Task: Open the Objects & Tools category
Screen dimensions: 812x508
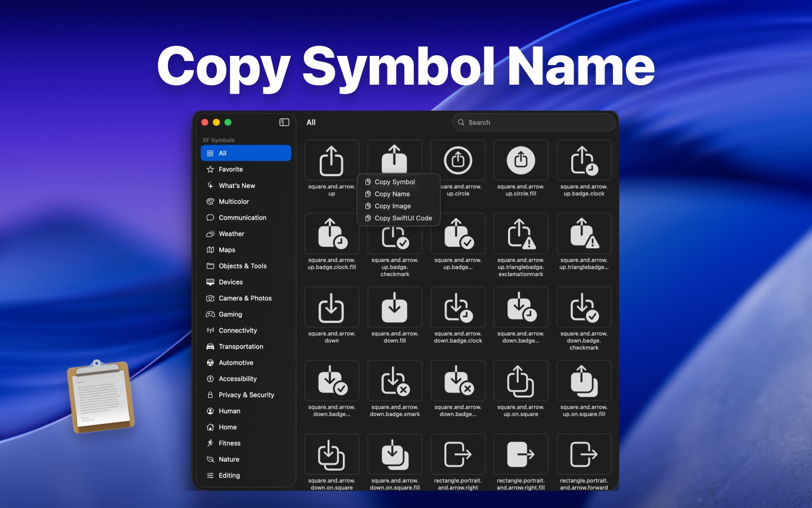Action: pyautogui.click(x=246, y=266)
